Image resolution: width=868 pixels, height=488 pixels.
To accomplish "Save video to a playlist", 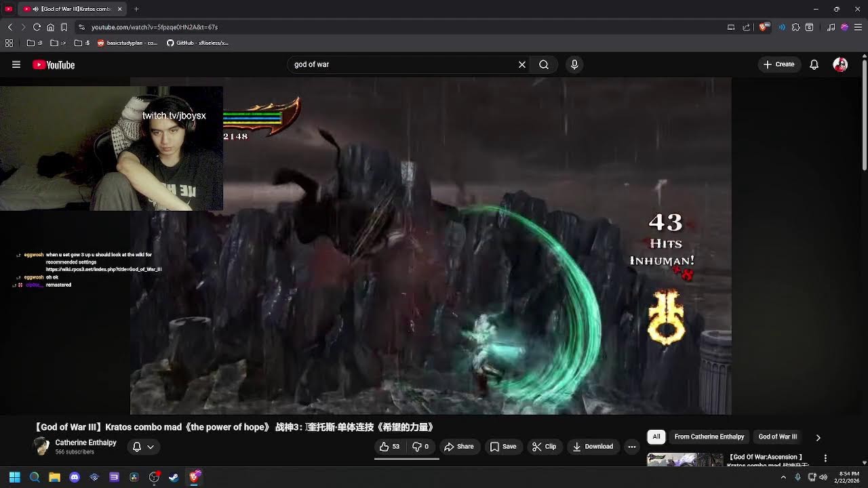I will click(x=503, y=447).
